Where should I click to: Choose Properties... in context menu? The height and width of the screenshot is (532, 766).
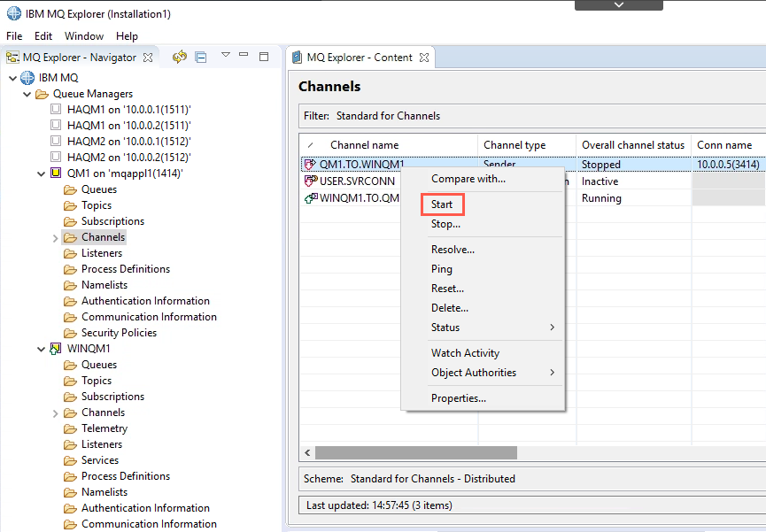coord(483,398)
